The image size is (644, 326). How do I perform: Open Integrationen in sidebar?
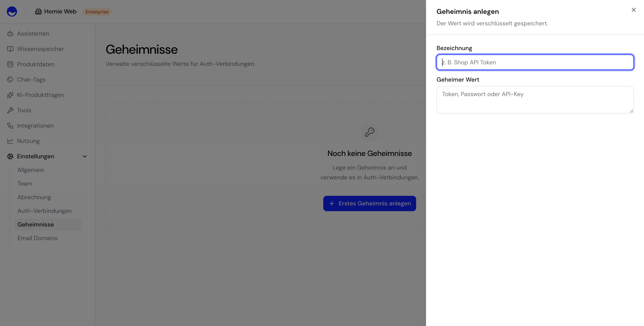[x=35, y=125]
